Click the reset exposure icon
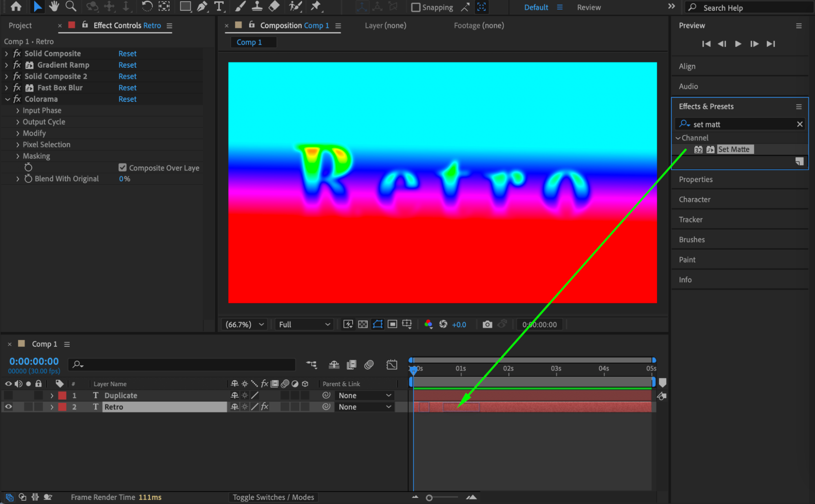 pyautogui.click(x=443, y=324)
